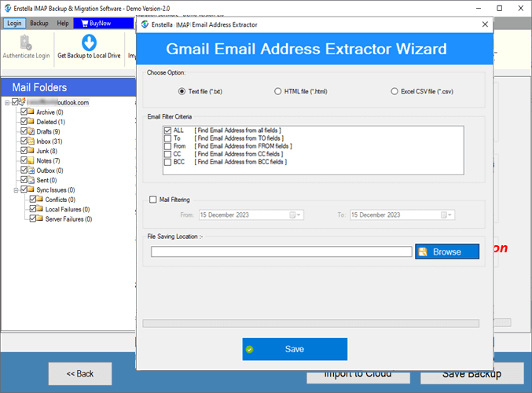Open the Help menu
Image resolution: width=532 pixels, height=393 pixels.
tap(63, 23)
